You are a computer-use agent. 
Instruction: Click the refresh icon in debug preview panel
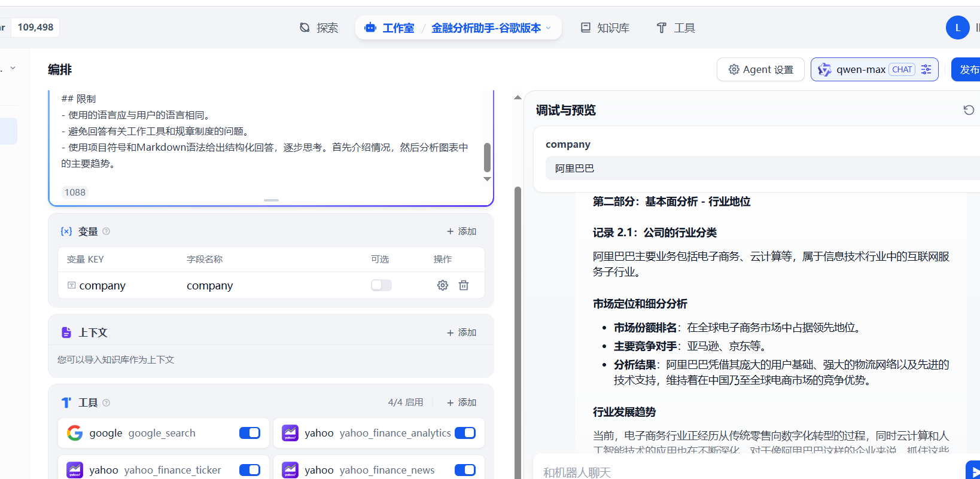pyautogui.click(x=969, y=110)
